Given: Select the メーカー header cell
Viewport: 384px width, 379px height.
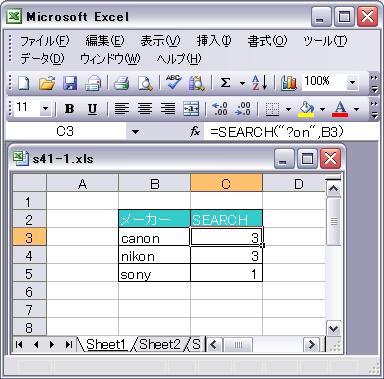Looking at the screenshot, I should point(154,219).
